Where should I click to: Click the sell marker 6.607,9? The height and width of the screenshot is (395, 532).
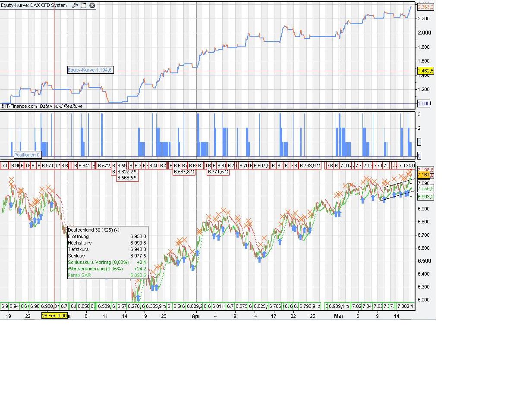pos(261,166)
